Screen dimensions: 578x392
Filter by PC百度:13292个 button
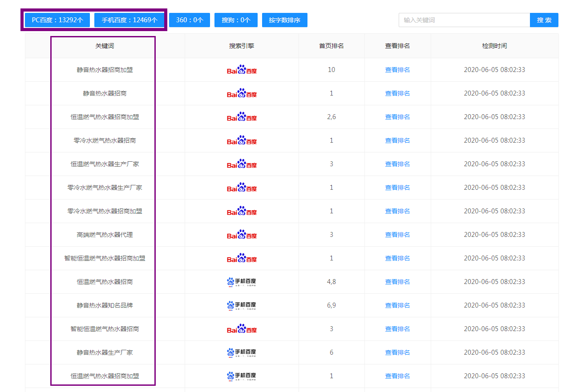57,20
